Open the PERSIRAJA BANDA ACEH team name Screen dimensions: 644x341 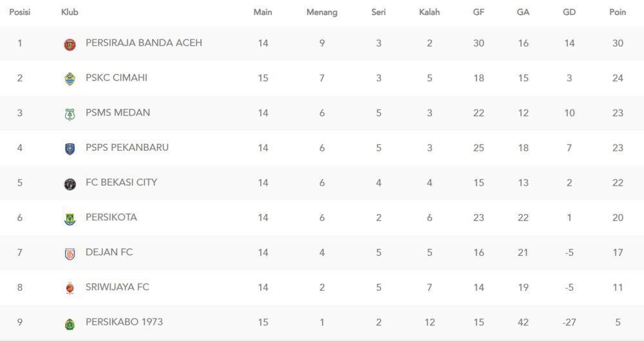pos(144,43)
